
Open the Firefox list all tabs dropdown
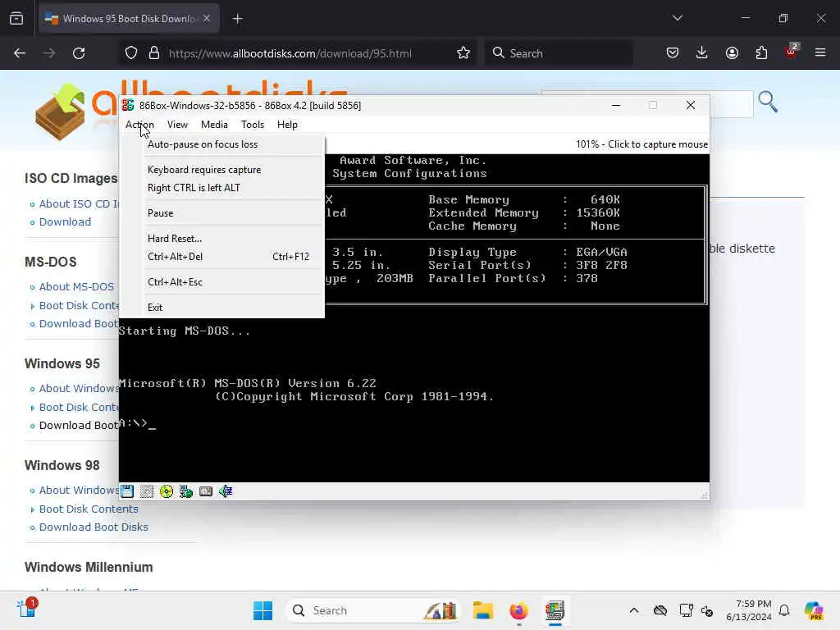677,18
